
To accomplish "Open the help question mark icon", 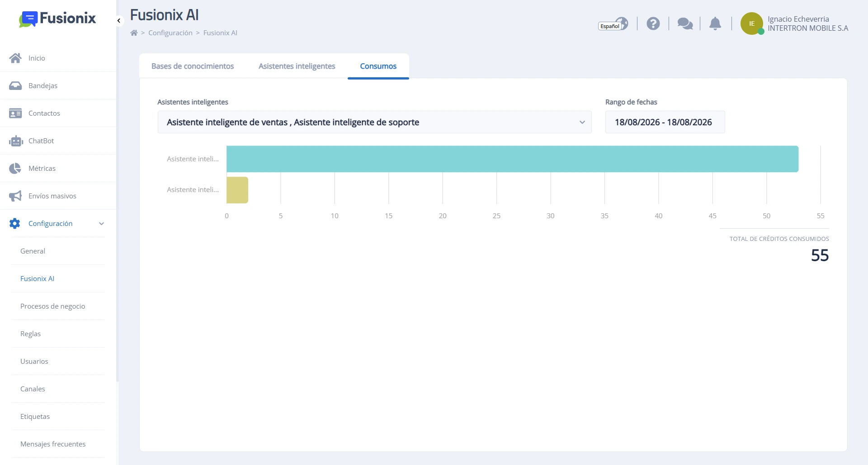I will 653,23.
